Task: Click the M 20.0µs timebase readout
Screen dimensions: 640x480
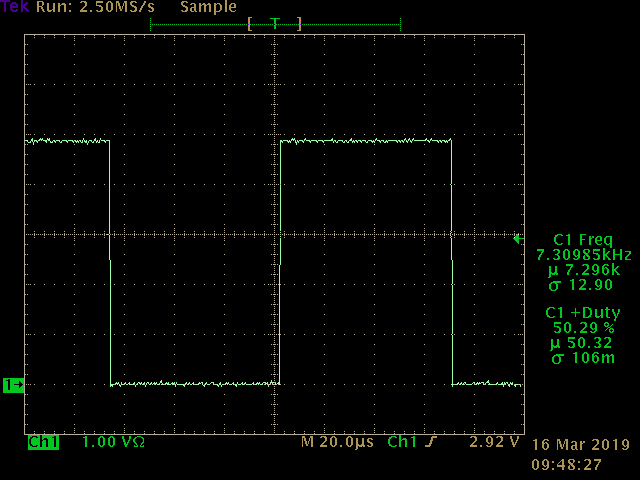Action: [337, 442]
